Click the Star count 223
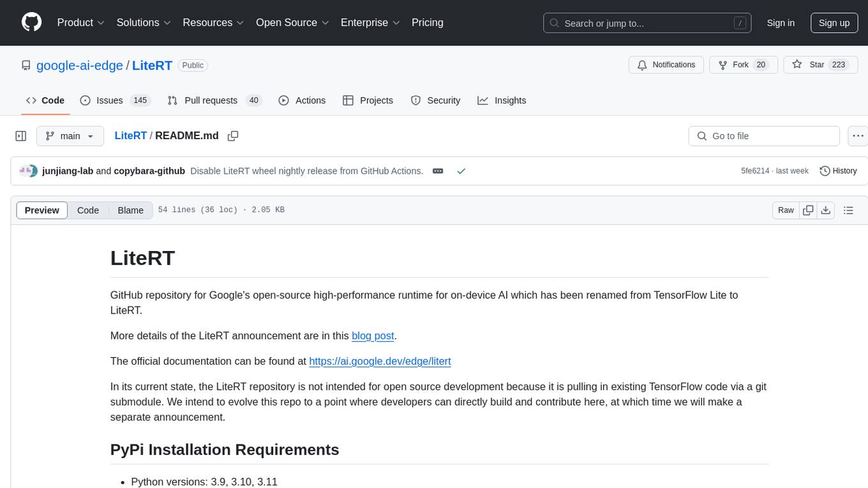Image resolution: width=868 pixels, height=488 pixels. tap(839, 65)
